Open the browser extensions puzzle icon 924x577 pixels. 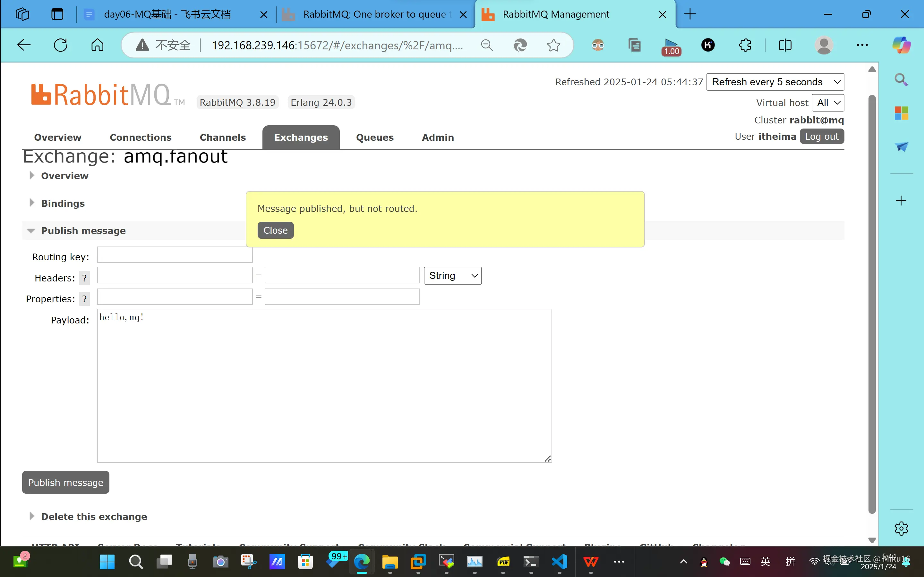pyautogui.click(x=745, y=45)
